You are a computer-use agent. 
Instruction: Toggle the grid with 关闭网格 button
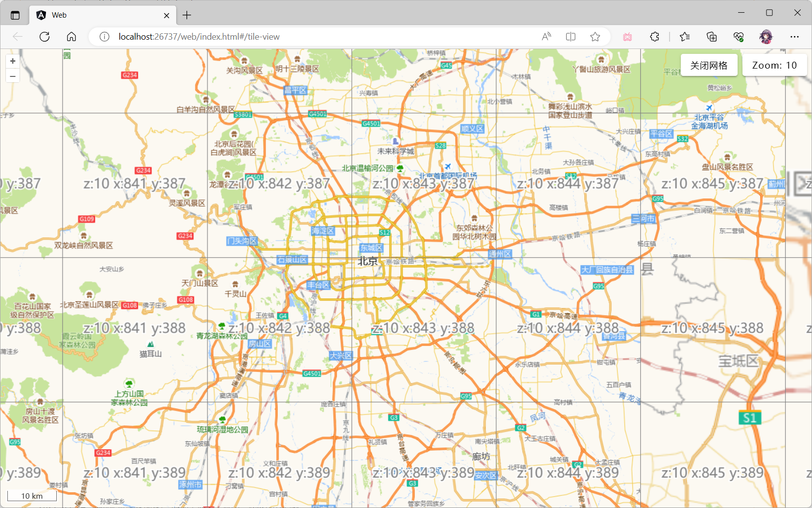tap(709, 65)
